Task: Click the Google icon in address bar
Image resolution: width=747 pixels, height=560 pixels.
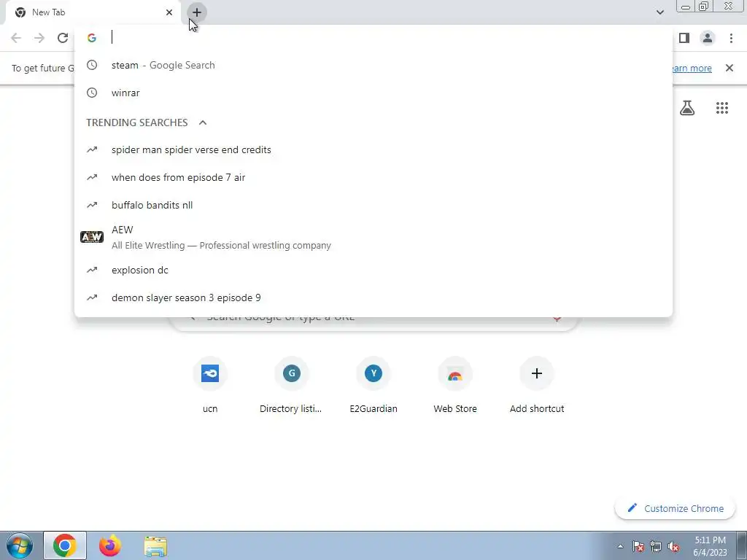Action: (92, 38)
